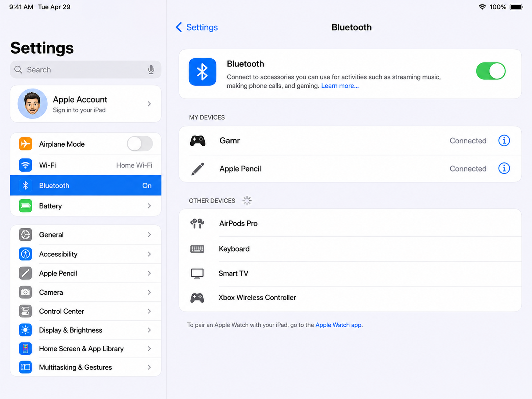Click the Search settings field
532x399 pixels.
click(x=86, y=69)
